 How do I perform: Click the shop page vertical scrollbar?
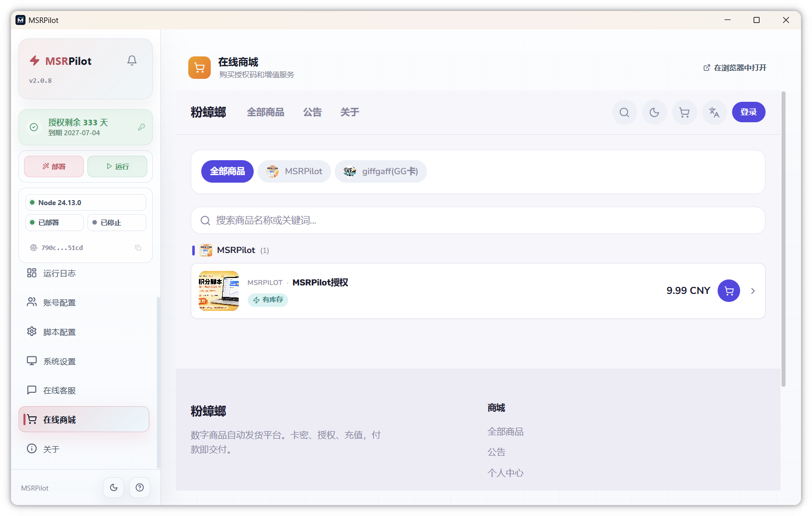pos(784,239)
